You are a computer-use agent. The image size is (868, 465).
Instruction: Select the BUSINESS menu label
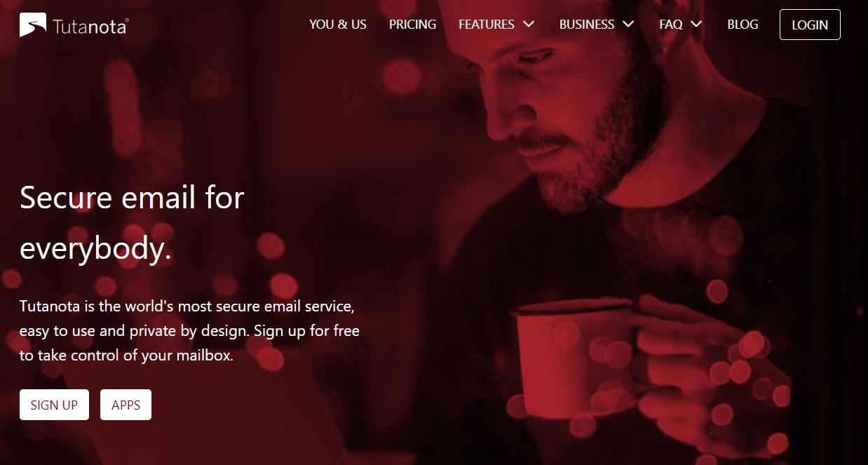(x=587, y=25)
